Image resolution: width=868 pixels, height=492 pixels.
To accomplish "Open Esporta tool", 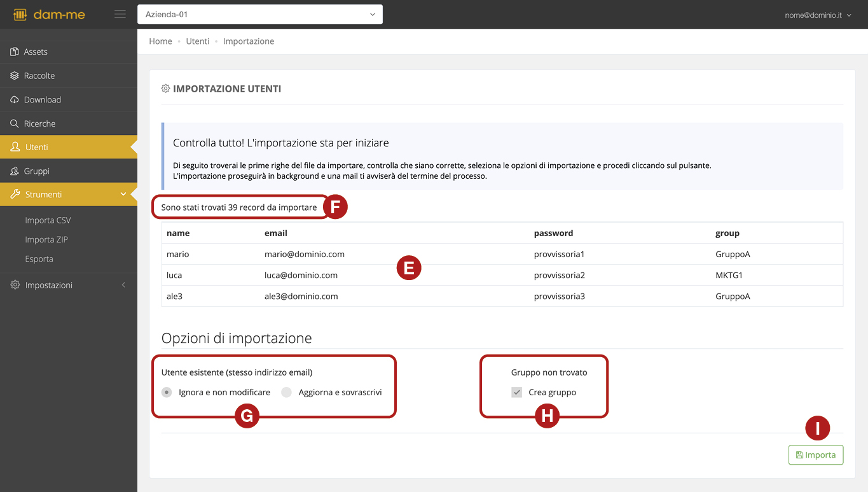I will (39, 259).
